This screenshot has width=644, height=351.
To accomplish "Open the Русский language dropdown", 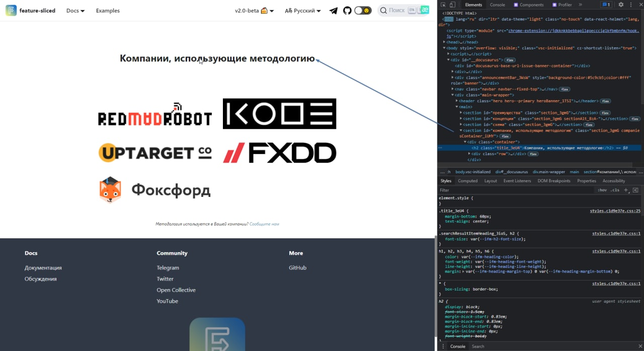I will [303, 11].
